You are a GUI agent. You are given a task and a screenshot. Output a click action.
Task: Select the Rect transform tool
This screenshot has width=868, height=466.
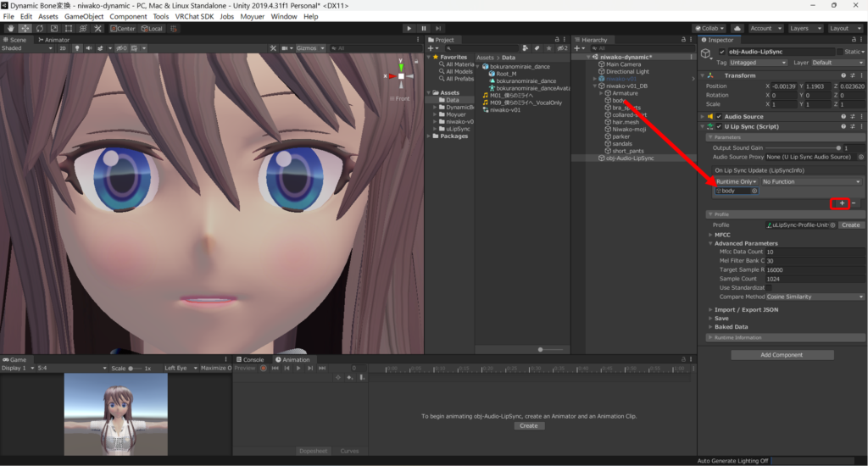coord(68,28)
